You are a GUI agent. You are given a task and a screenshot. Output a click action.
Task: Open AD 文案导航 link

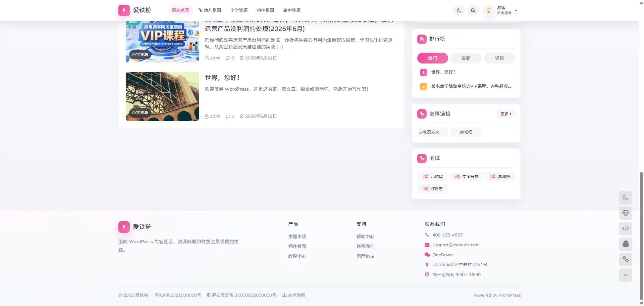(466, 177)
